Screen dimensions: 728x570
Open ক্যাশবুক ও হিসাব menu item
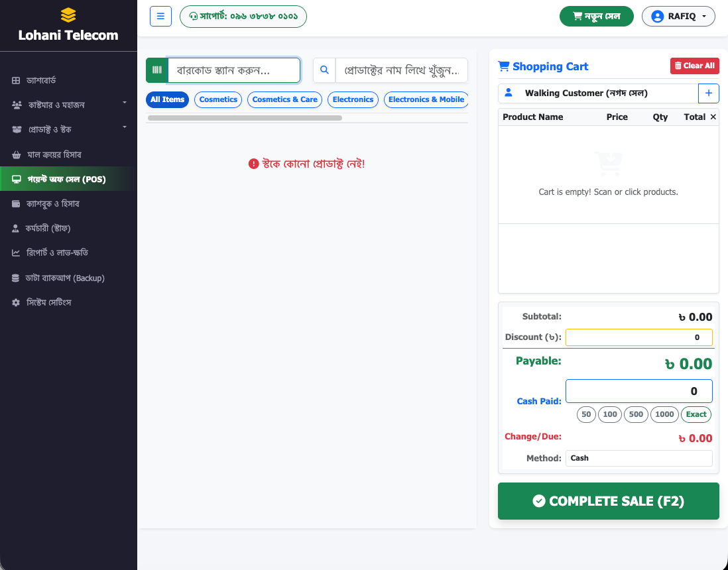pos(69,203)
